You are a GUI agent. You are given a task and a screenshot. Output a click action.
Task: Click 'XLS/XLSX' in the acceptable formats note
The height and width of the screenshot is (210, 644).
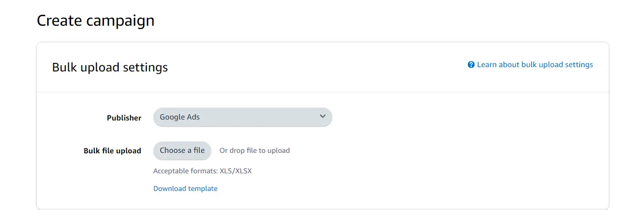235,170
